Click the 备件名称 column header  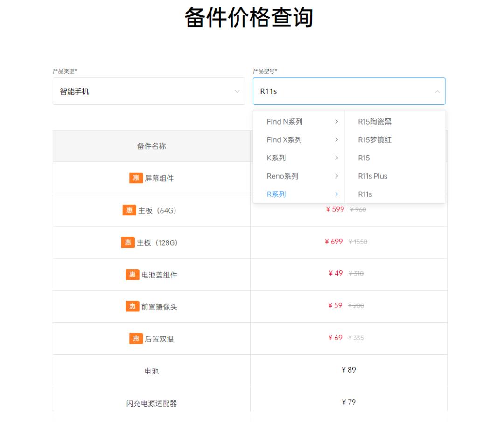point(151,146)
